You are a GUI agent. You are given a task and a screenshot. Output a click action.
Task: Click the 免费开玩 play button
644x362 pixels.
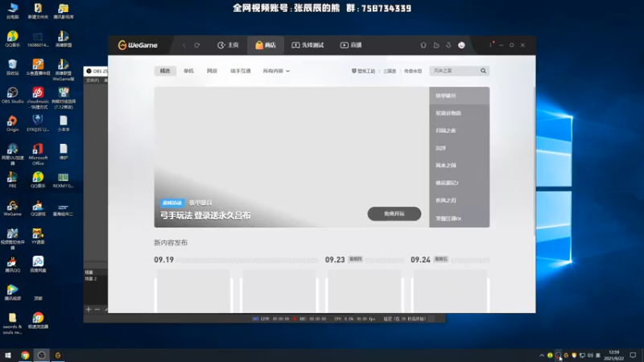(x=394, y=214)
